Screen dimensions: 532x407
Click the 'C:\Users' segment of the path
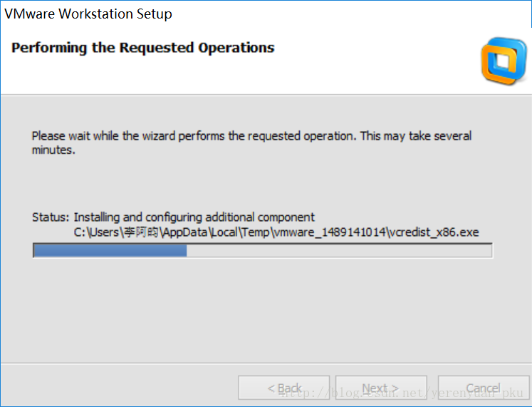(x=95, y=232)
